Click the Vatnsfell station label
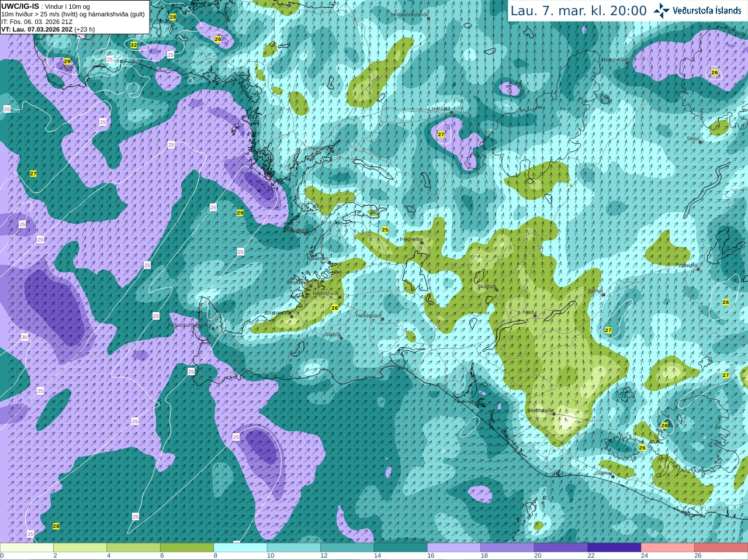This screenshot has height=560, width=748. click(x=687, y=265)
